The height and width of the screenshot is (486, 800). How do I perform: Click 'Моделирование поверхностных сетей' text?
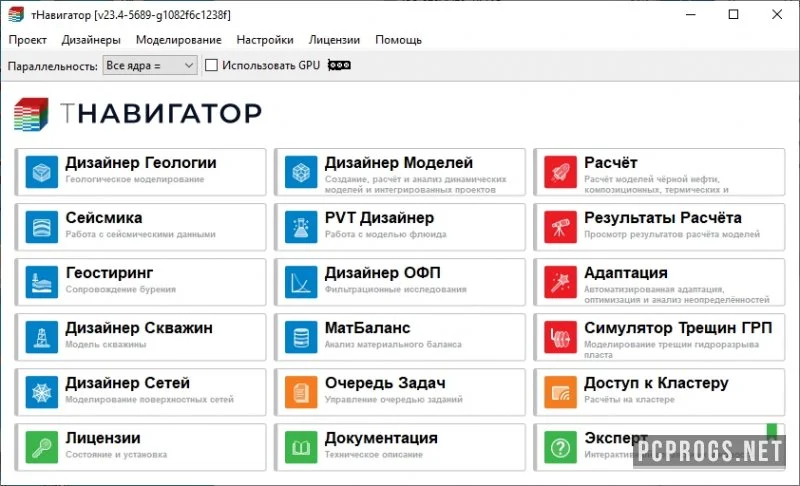pos(149,400)
